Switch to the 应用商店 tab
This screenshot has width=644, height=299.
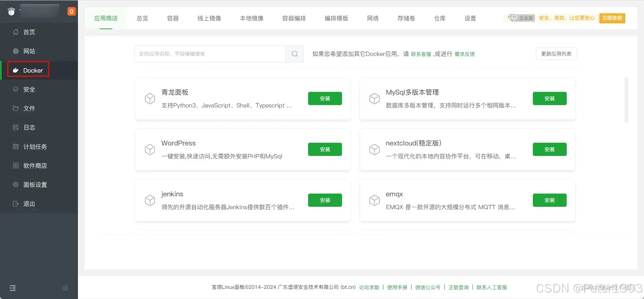point(106,18)
